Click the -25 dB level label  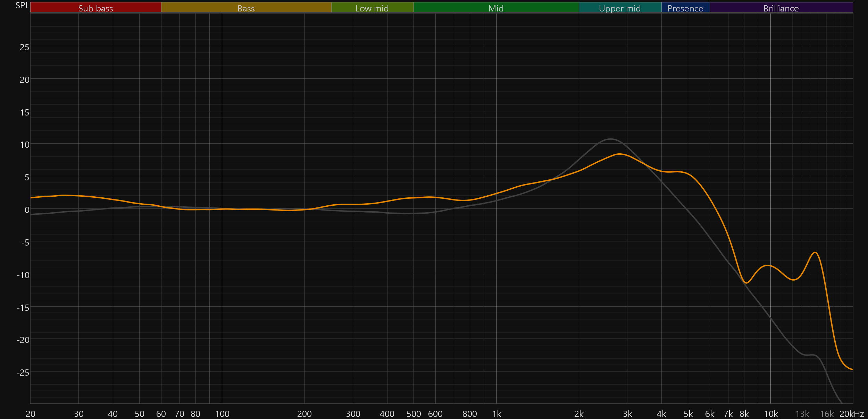(x=23, y=373)
